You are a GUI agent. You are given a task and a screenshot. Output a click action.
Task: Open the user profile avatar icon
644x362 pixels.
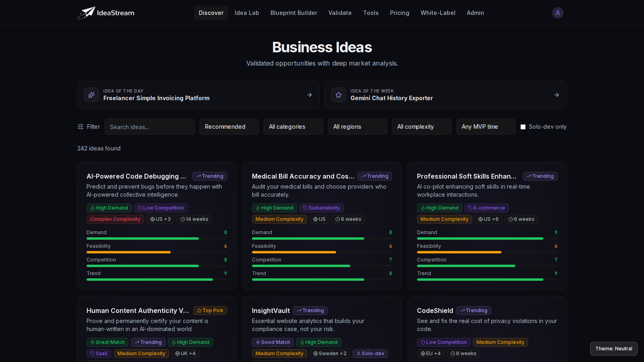tap(557, 13)
